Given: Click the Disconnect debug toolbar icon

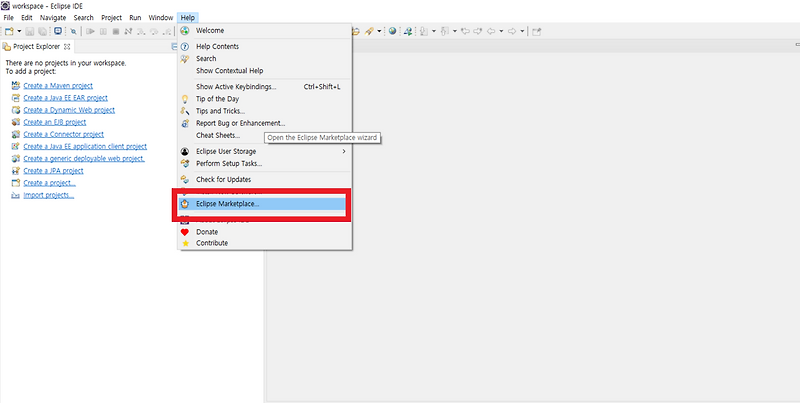Looking at the screenshot, I should pos(128,31).
